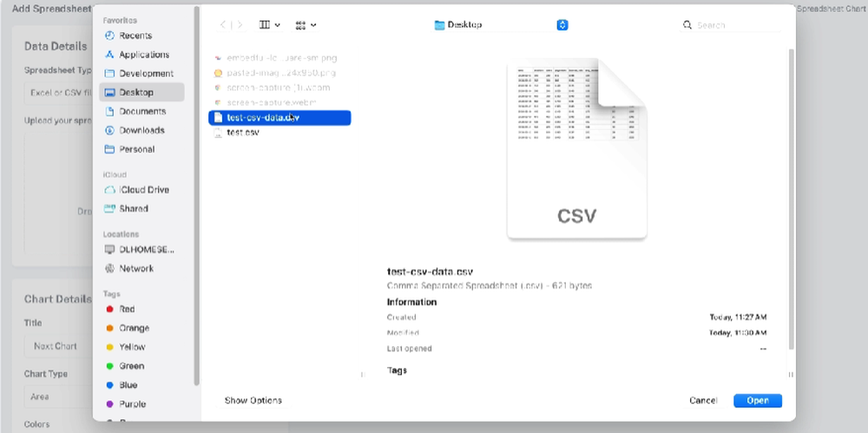Open Downloads in the sidebar
Image resolution: width=868 pixels, height=433 pixels.
pos(141,130)
